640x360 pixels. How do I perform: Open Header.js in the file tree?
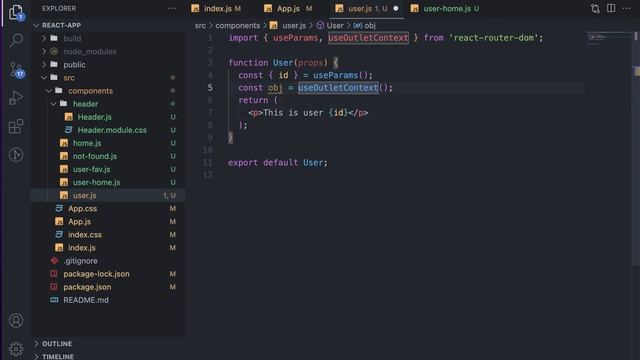click(x=94, y=117)
